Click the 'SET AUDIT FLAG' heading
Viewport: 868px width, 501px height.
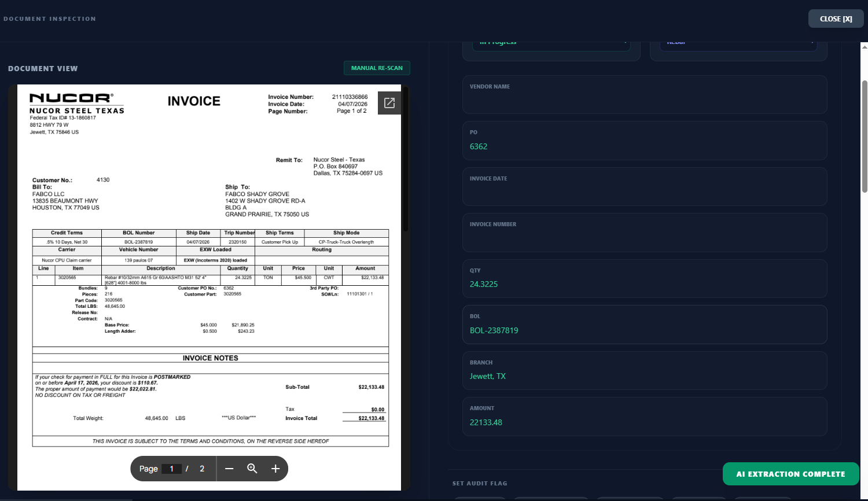[480, 484]
